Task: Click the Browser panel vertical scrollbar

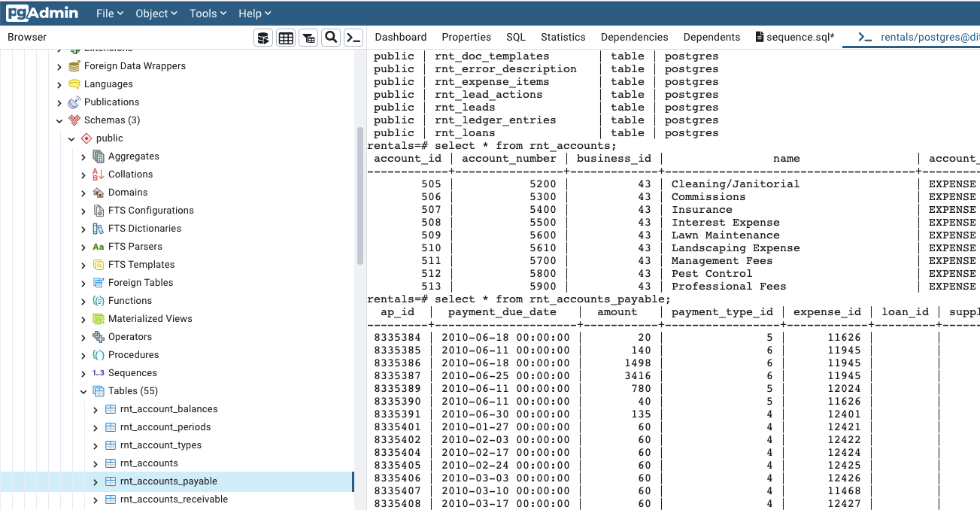Action: [x=360, y=196]
